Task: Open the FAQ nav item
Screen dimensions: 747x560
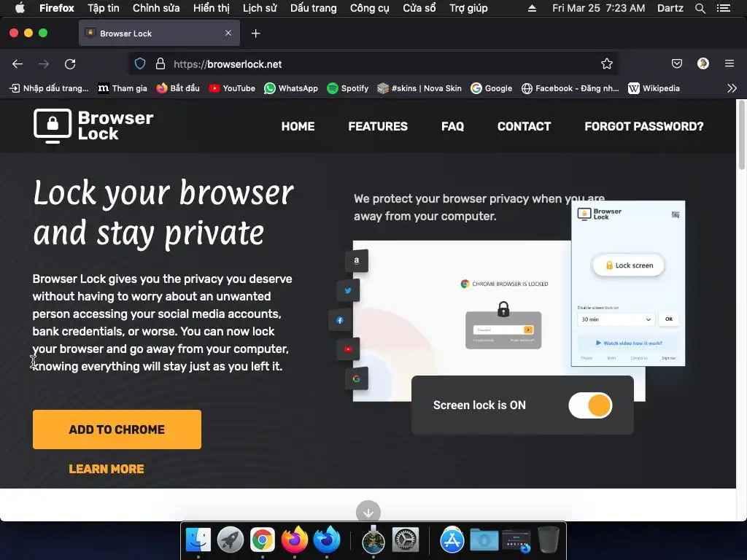Action: (452, 126)
